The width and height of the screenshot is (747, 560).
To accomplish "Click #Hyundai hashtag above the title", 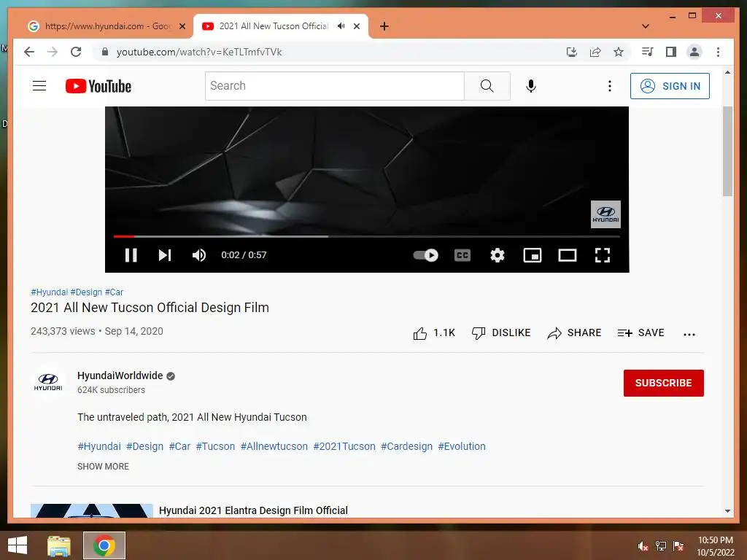I will point(49,292).
